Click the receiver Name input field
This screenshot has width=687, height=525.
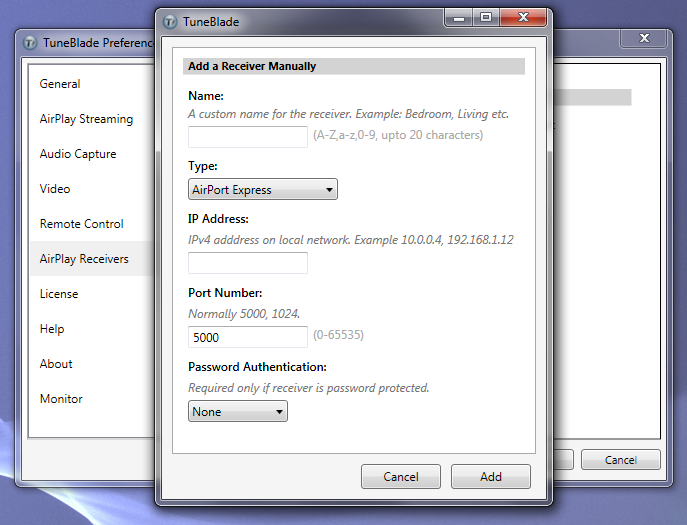[x=248, y=137]
